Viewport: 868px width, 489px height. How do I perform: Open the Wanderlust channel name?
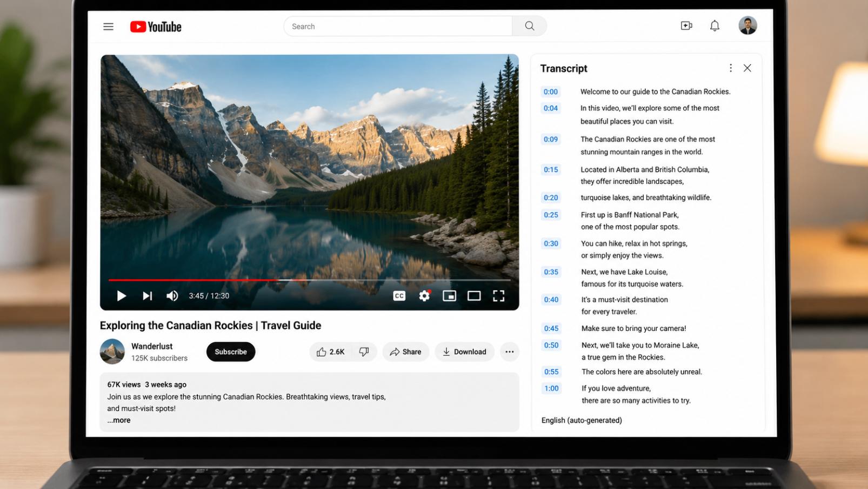[x=152, y=346]
